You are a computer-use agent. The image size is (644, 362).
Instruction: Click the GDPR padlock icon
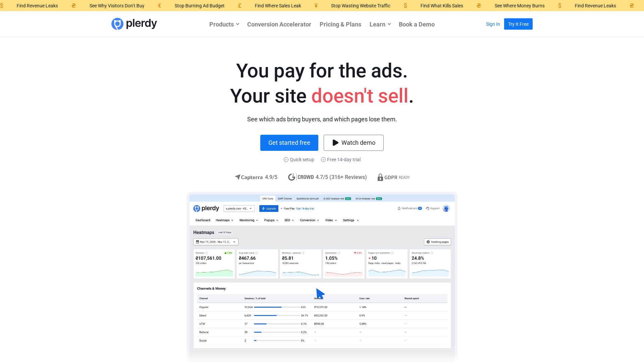pos(380,177)
